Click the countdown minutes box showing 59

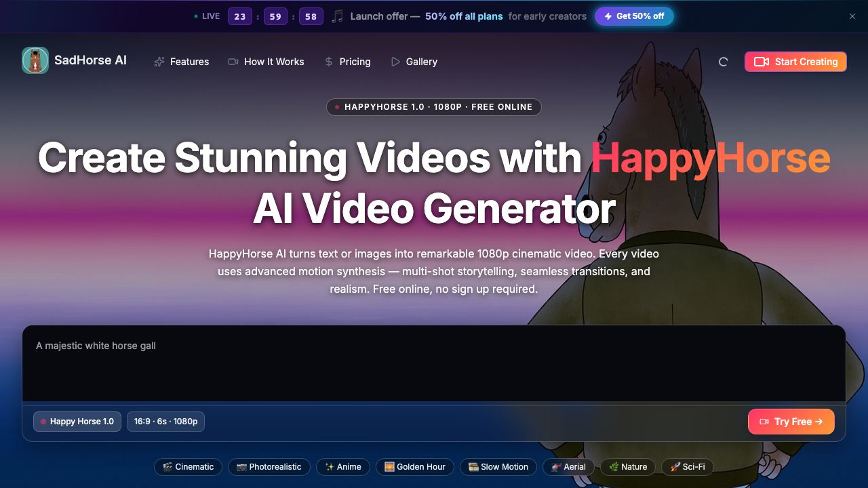pyautogui.click(x=275, y=16)
